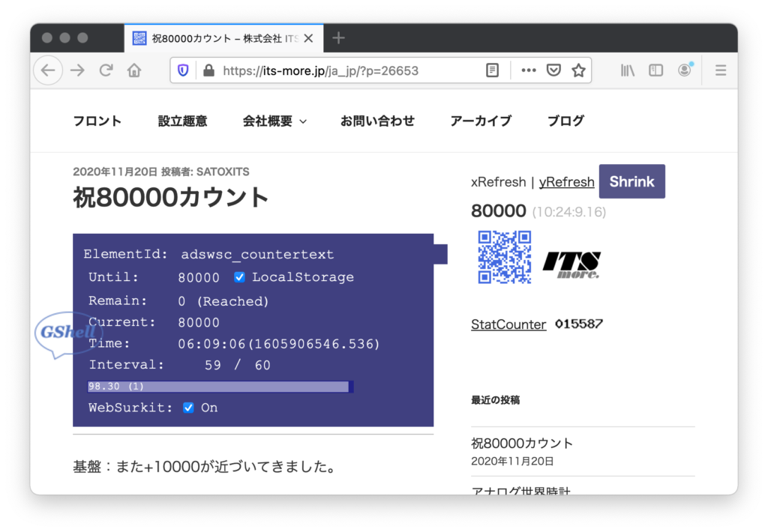Uncheck the LocalStorage checkbox
768x532 pixels.
pyautogui.click(x=239, y=277)
